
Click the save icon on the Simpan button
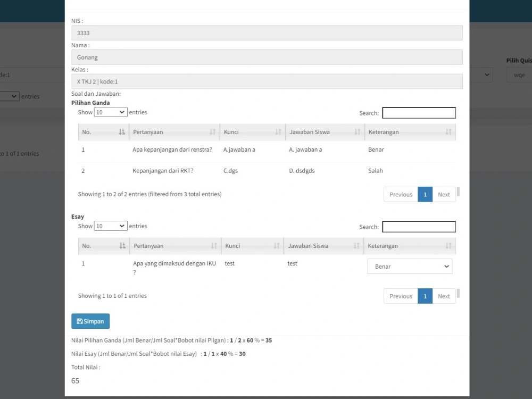81,321
